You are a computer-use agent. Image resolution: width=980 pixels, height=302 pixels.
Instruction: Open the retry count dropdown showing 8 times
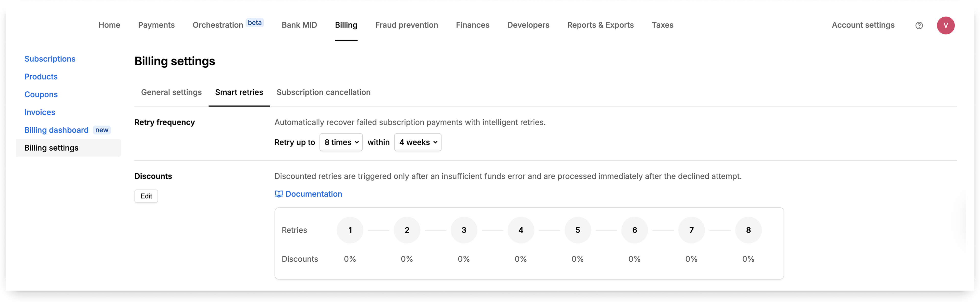(341, 142)
